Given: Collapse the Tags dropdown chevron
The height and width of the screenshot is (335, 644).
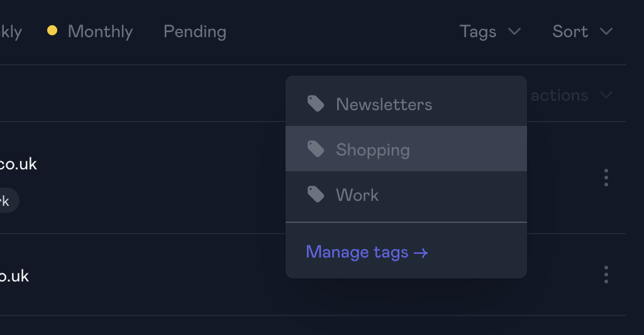Looking at the screenshot, I should coord(514,31).
